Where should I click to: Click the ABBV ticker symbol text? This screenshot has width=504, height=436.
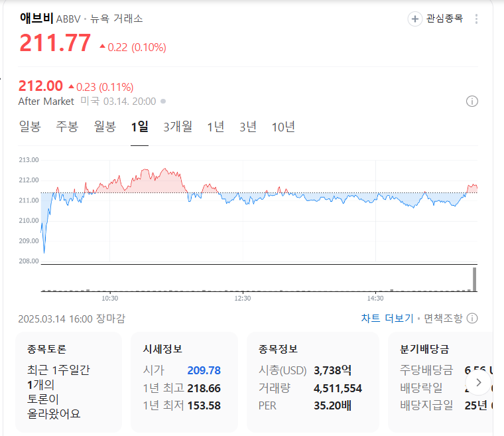point(68,19)
